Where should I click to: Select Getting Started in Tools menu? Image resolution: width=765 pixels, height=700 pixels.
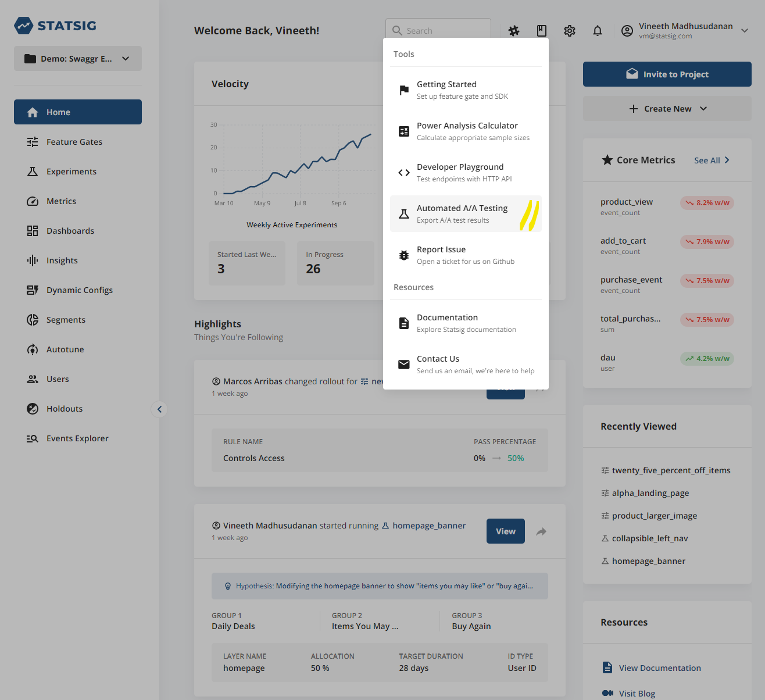click(x=466, y=90)
